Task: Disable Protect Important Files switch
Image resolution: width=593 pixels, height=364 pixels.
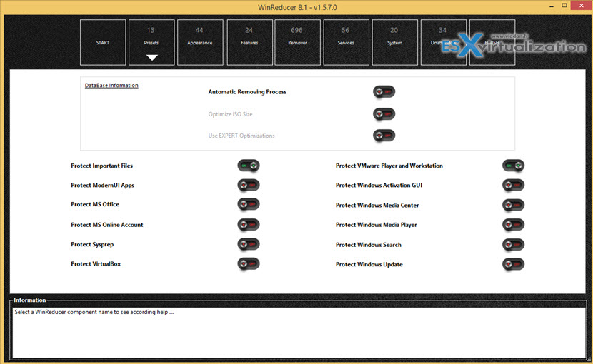Action: point(249,166)
